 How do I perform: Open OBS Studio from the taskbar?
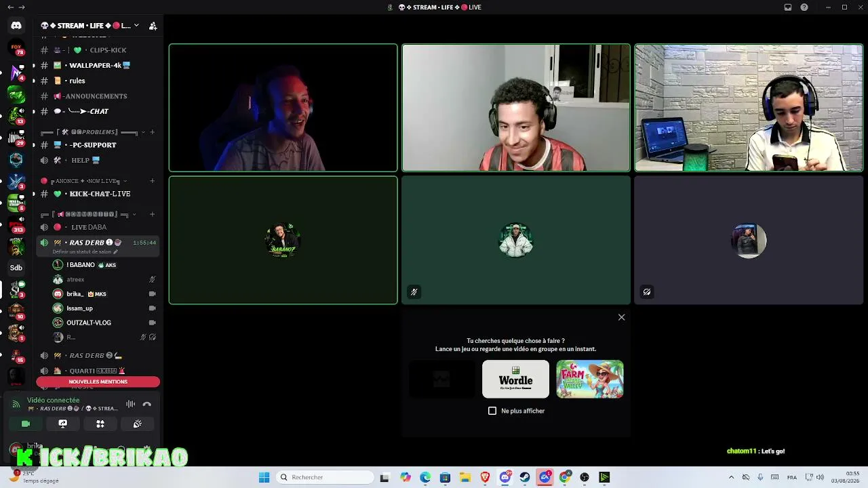pyautogui.click(x=585, y=477)
